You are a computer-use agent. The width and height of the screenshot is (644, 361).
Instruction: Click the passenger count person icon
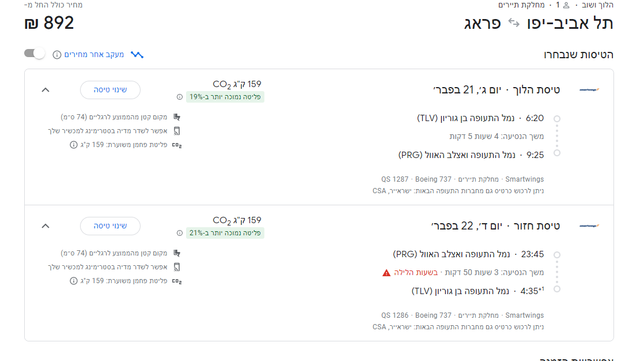pyautogui.click(x=566, y=5)
